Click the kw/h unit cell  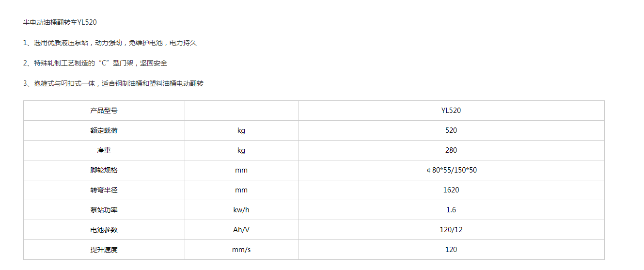coord(241,210)
